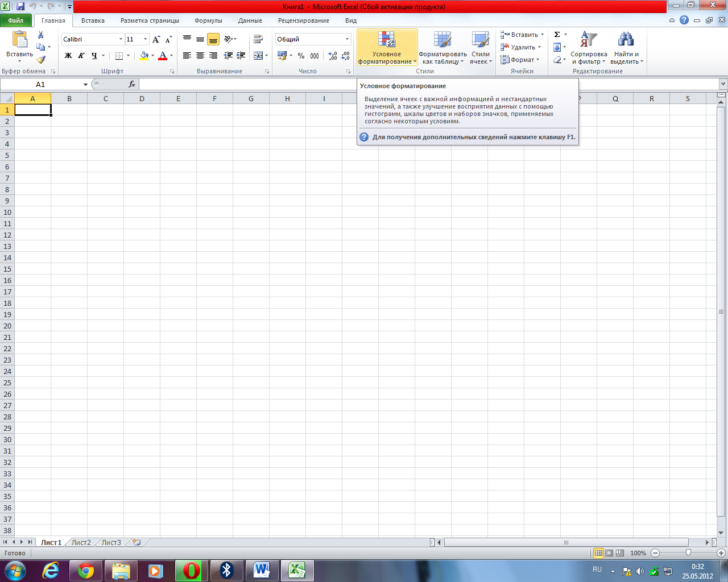Open Найти и выделить menu
The width and height of the screenshot is (728, 582).
pyautogui.click(x=627, y=47)
